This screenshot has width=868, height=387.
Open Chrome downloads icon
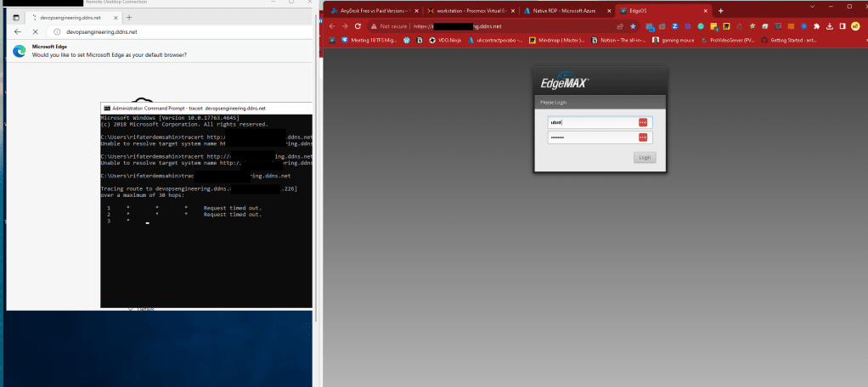[829, 26]
